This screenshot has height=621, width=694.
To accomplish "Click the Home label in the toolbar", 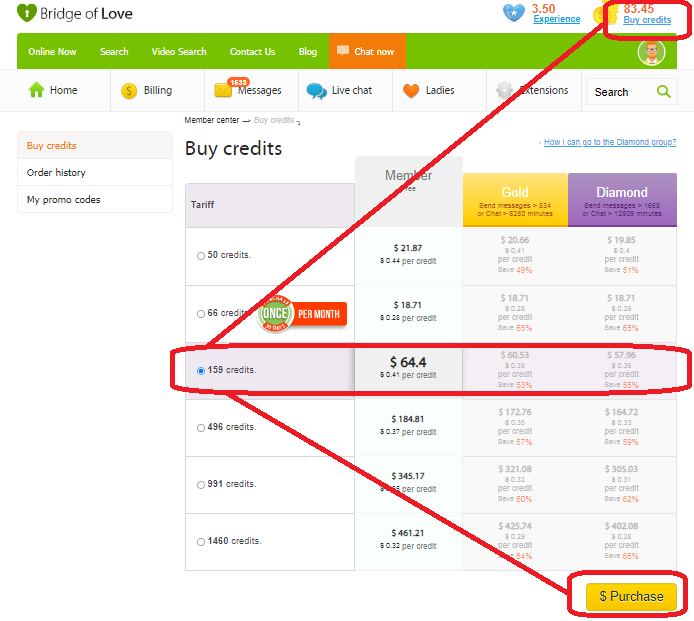I will 63,90.
